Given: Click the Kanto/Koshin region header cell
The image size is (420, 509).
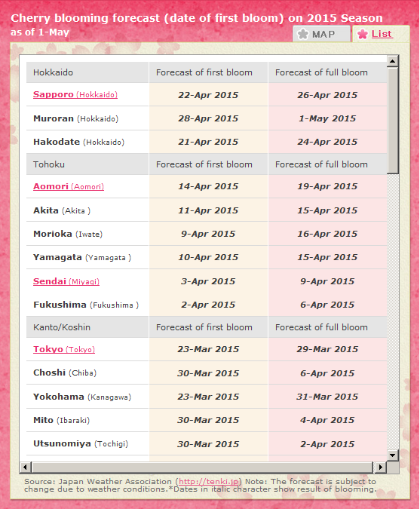Looking at the screenshot, I should click(x=87, y=327).
